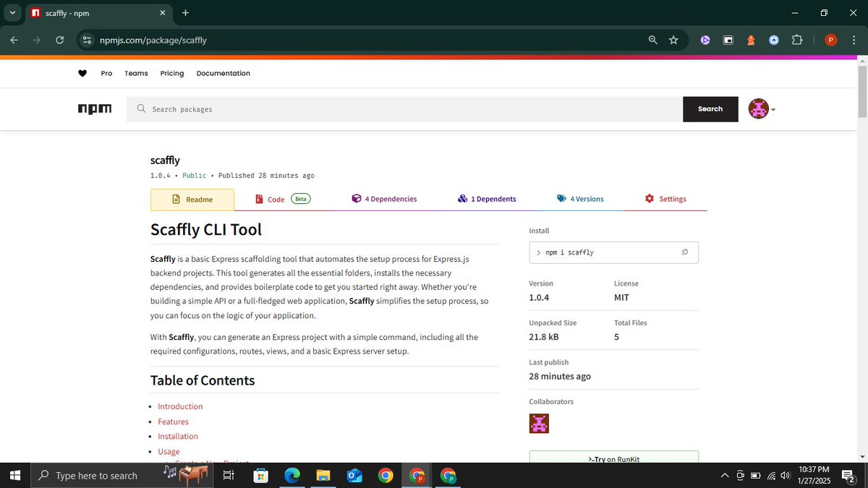868x488 pixels.
Task: Click the address bar URL
Action: (153, 40)
